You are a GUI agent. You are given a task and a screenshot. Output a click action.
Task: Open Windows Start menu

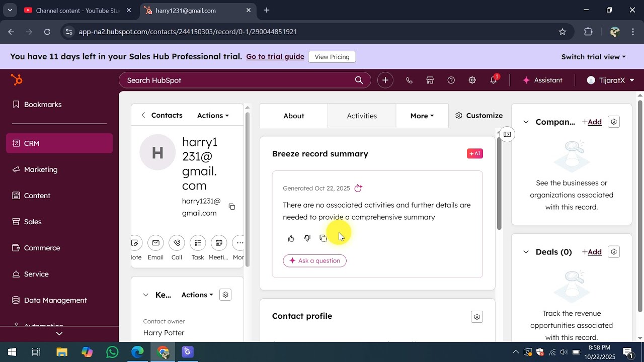point(12,352)
